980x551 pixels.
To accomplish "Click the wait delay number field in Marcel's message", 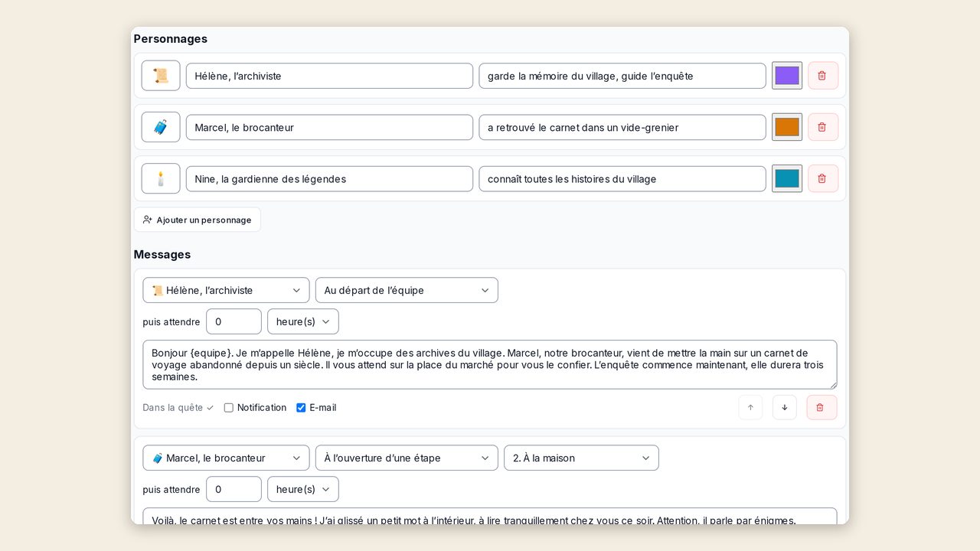I will [234, 489].
